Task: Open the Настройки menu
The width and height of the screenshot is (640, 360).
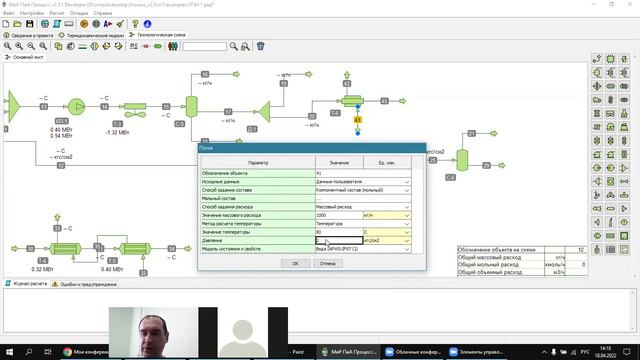Action: [31, 13]
